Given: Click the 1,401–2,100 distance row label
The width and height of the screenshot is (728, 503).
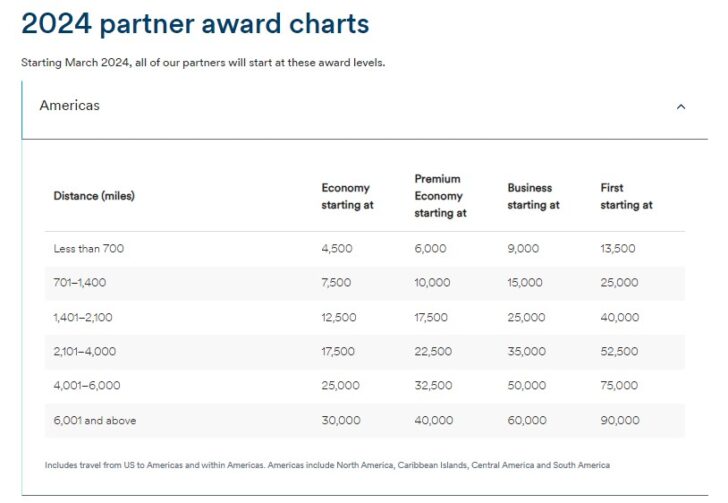Looking at the screenshot, I should point(83,317).
